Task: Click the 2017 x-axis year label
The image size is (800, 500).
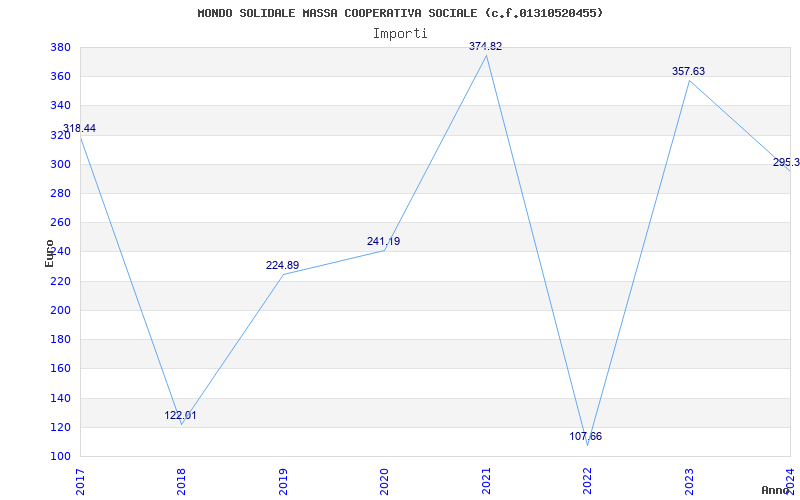Action: tap(80, 482)
